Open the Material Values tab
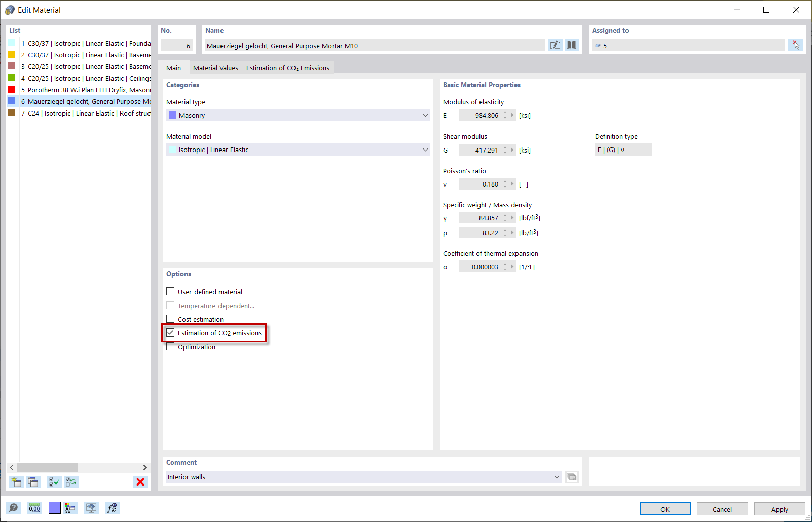The height and width of the screenshot is (522, 812). tap(215, 68)
